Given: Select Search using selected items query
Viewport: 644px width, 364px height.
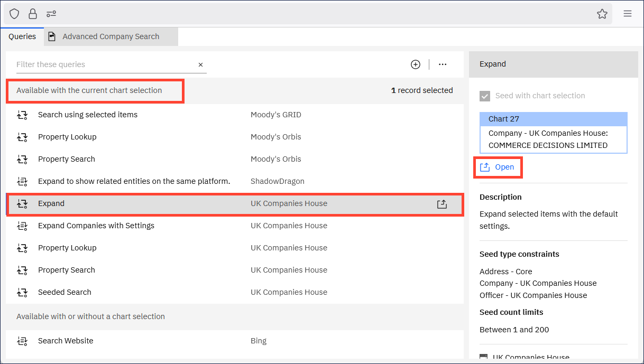Looking at the screenshot, I should [235, 115].
